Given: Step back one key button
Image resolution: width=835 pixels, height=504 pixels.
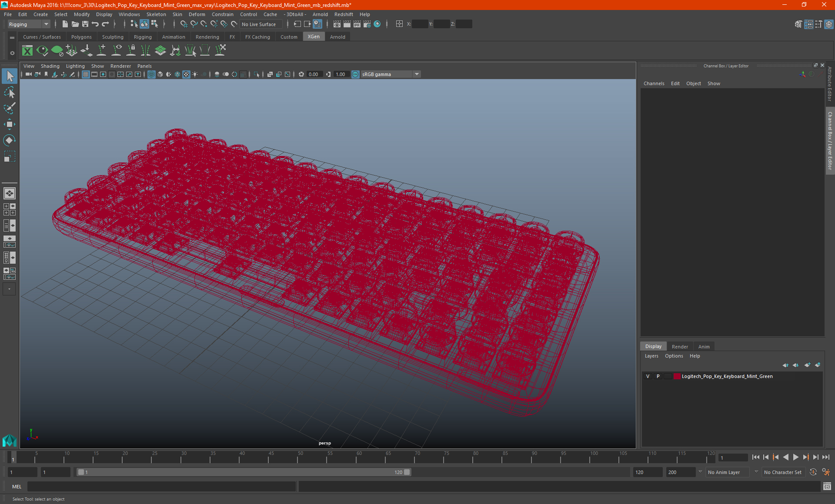Looking at the screenshot, I should coord(775,457).
